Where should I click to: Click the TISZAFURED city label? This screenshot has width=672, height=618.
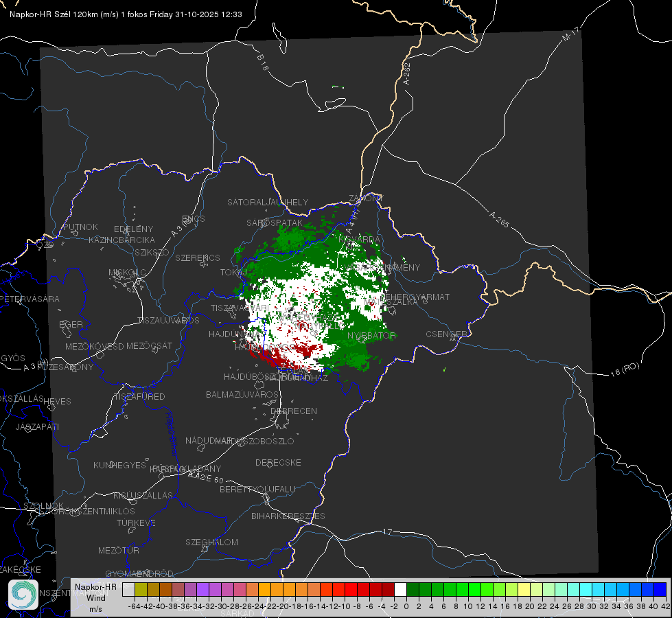click(139, 396)
